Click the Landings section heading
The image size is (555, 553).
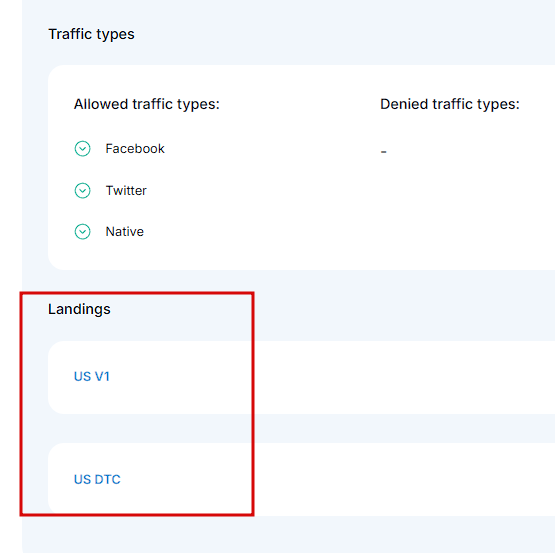79,309
